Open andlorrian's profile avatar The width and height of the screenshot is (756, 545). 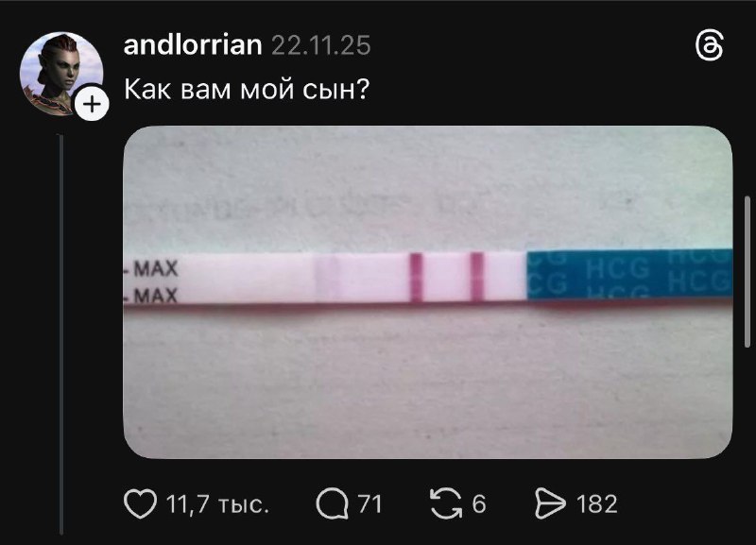tap(61, 74)
